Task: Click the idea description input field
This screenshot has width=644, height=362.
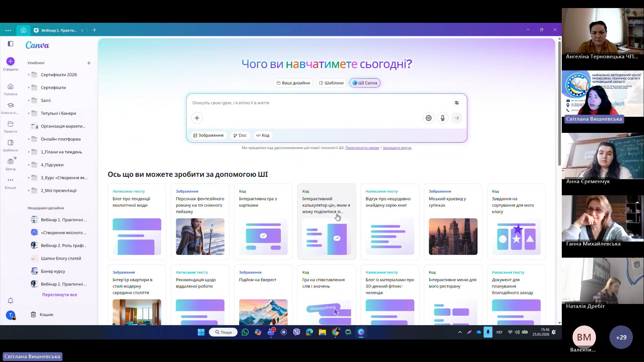Action: (x=319, y=103)
